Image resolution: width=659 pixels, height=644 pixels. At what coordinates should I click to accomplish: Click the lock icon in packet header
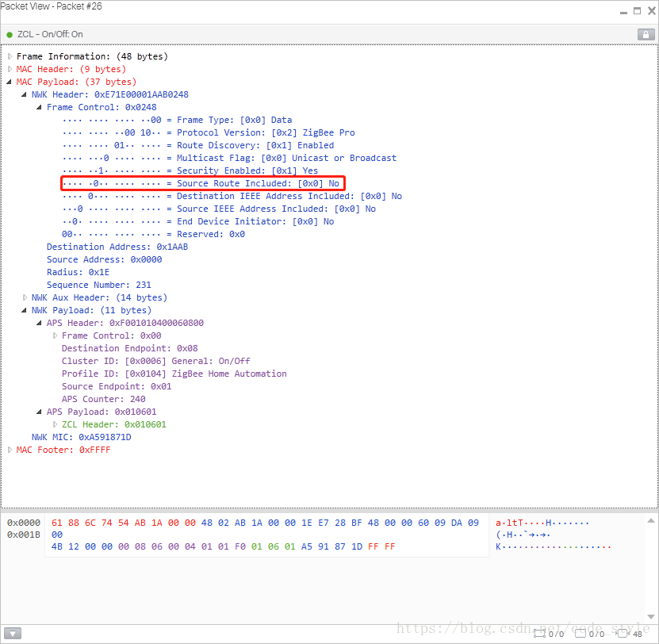(x=646, y=34)
